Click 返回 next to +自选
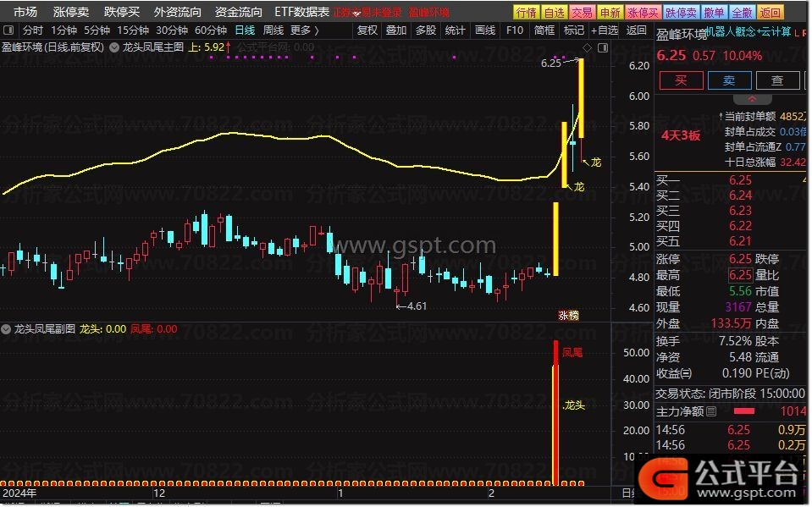This screenshot has height=507, width=812. [x=636, y=30]
